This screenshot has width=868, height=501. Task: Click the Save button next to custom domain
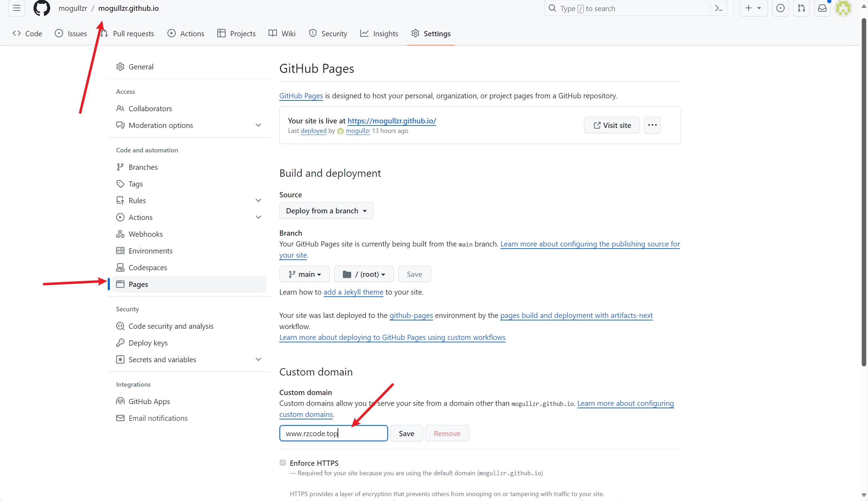(406, 433)
